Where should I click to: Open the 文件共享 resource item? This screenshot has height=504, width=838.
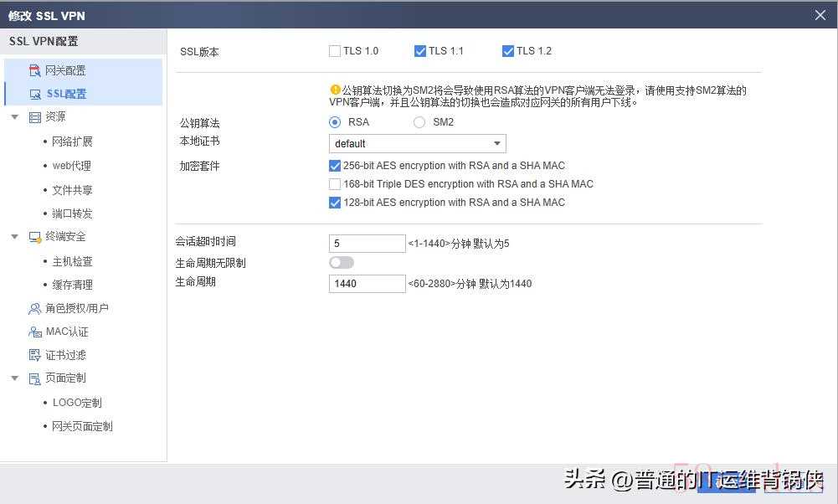tap(72, 190)
